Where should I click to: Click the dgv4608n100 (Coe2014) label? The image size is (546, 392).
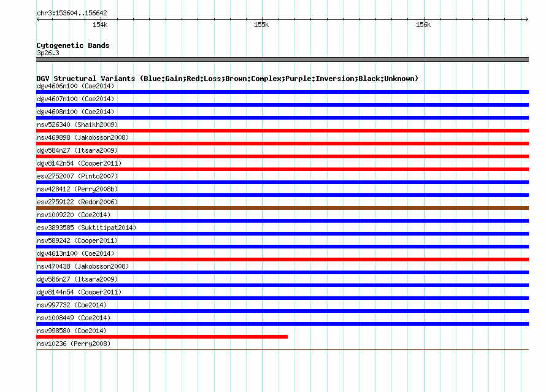click(x=75, y=112)
